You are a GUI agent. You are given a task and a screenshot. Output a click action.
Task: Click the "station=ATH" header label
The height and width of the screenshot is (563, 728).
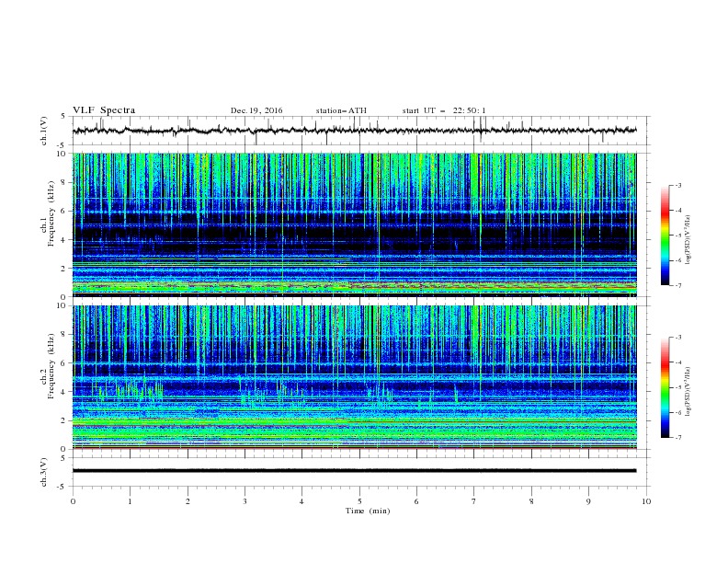point(341,110)
